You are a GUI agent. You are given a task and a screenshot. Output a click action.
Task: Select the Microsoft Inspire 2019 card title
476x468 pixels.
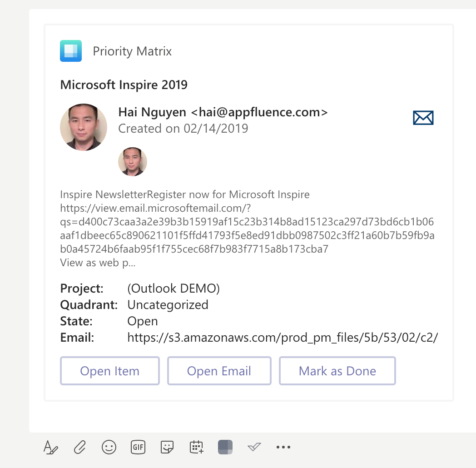(123, 85)
